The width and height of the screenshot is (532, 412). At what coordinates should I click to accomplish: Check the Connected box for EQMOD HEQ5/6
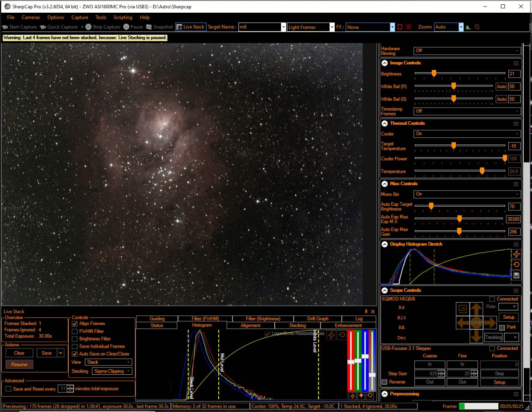(x=493, y=299)
